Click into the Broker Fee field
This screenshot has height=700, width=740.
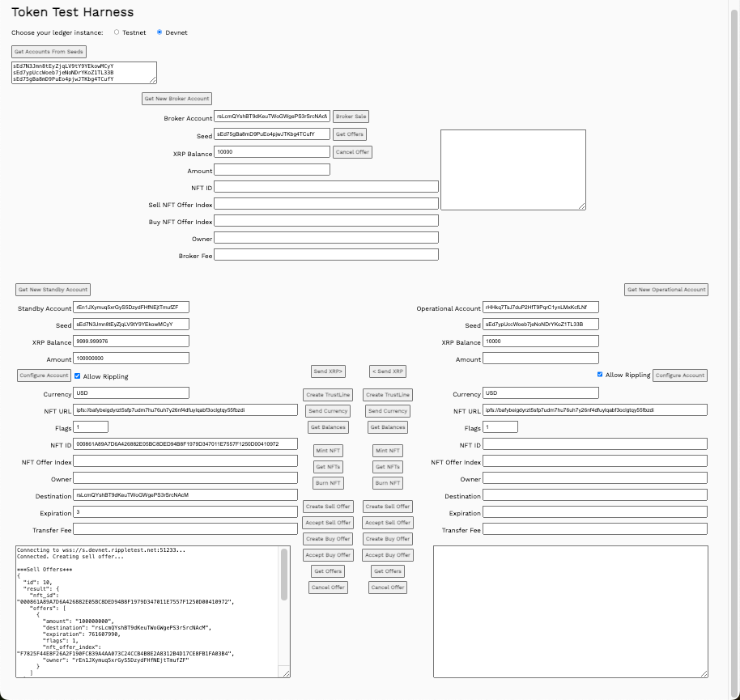tap(326, 255)
